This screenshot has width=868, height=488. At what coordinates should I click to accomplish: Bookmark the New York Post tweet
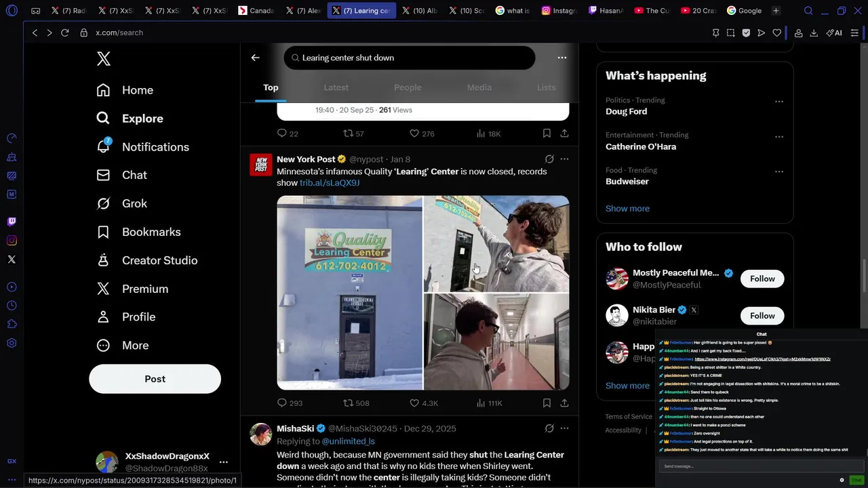547,403
